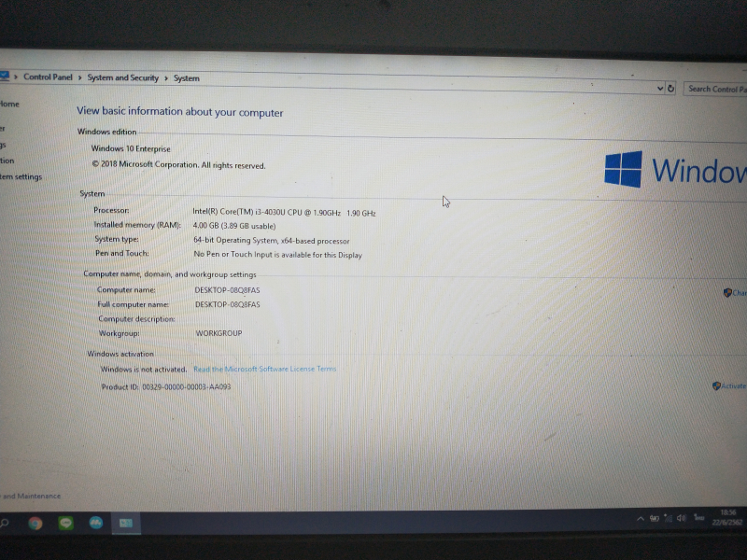This screenshot has height=560, width=747.
Task: Open Advanced system settings sidebar link
Action: point(21,176)
